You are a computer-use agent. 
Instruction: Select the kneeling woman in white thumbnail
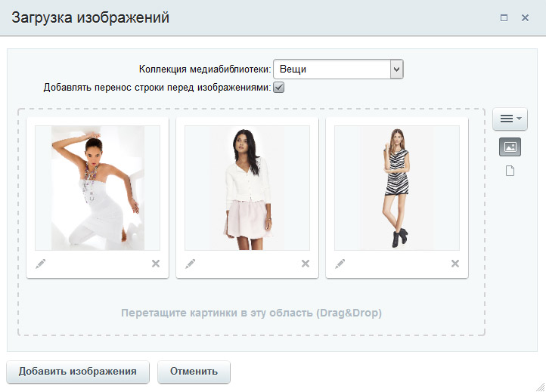(x=98, y=188)
